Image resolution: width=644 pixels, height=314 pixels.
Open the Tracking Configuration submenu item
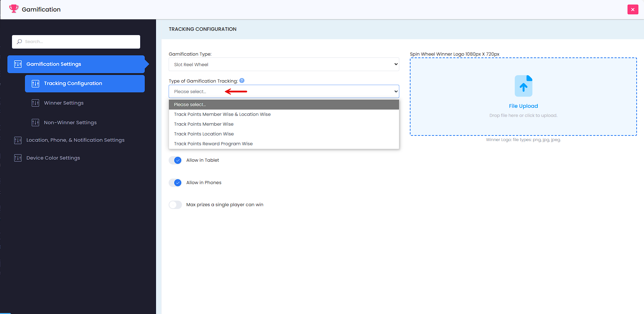(85, 84)
